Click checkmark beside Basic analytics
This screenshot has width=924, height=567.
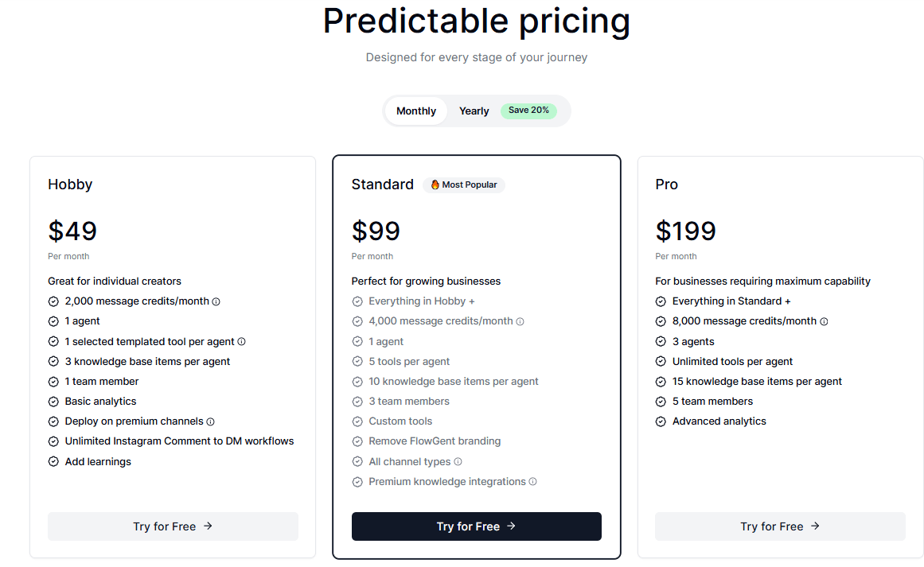tap(53, 401)
